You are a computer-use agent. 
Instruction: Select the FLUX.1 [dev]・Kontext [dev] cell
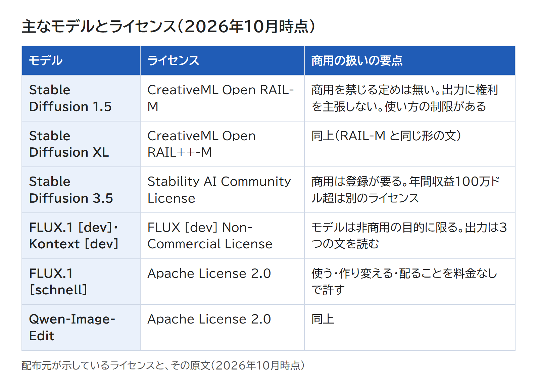click(x=81, y=236)
